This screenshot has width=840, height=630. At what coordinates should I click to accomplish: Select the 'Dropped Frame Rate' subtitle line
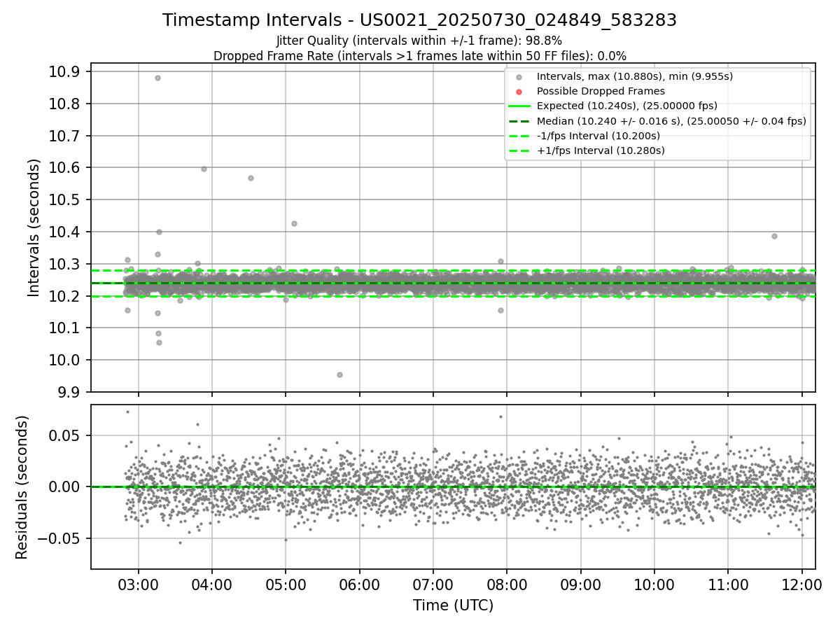pyautogui.click(x=419, y=55)
